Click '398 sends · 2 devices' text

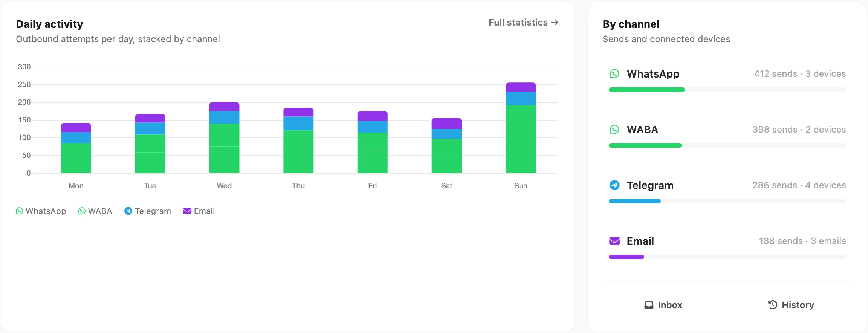click(799, 130)
